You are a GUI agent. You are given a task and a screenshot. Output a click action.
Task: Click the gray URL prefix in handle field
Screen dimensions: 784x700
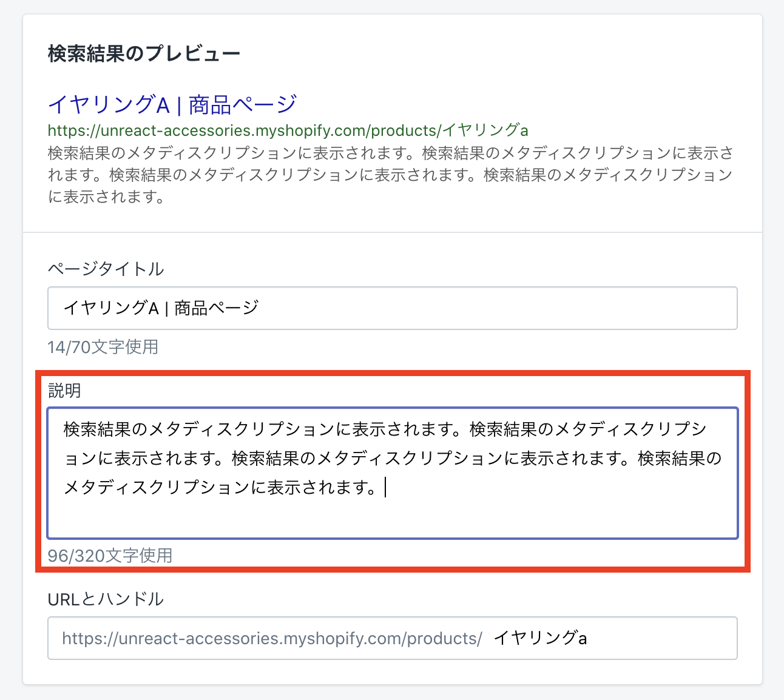tap(272, 638)
